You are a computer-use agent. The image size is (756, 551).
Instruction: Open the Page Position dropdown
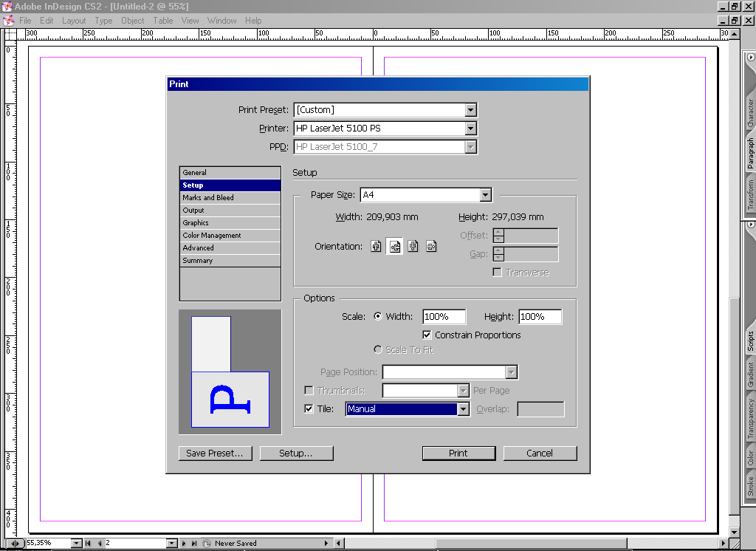click(512, 372)
